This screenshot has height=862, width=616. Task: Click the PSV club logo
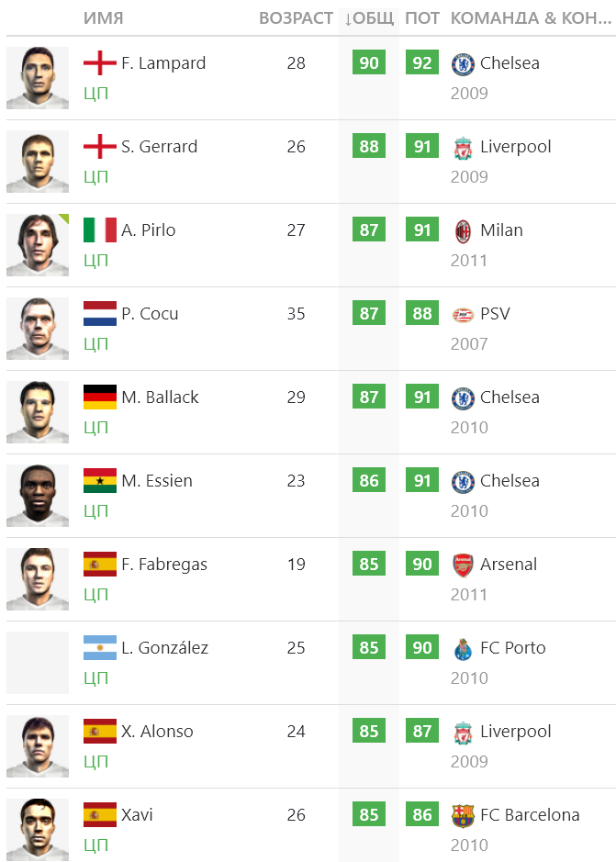462,314
